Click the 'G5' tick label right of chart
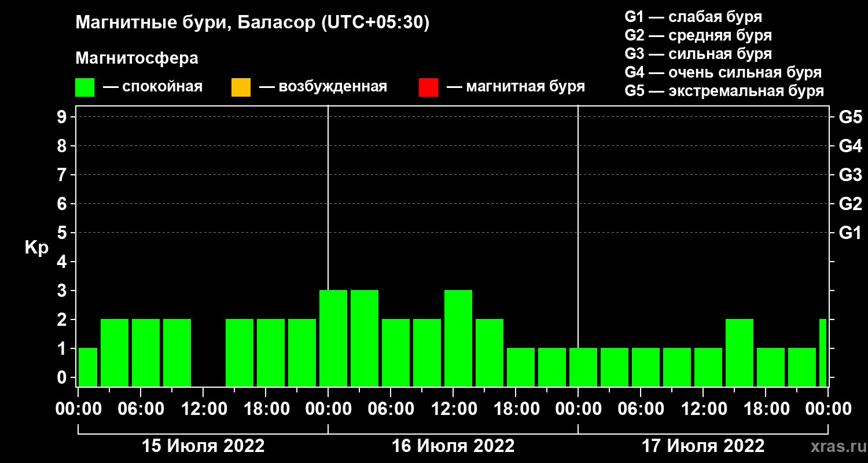The height and width of the screenshot is (463, 868). tap(851, 117)
